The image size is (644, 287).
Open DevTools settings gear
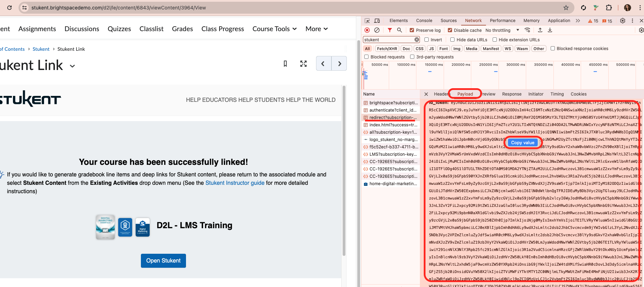pyautogui.click(x=623, y=21)
